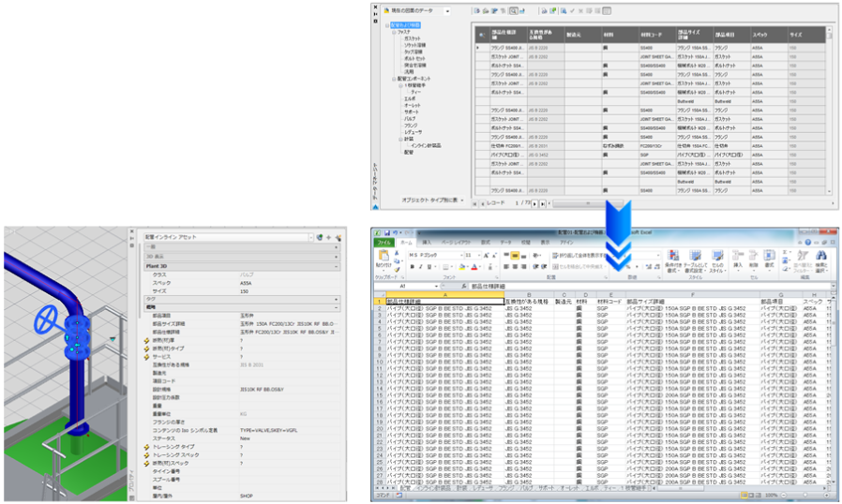This screenshot has width=842, height=504.
Task: Click the 材料コード column header in data grid
Action: (652, 35)
